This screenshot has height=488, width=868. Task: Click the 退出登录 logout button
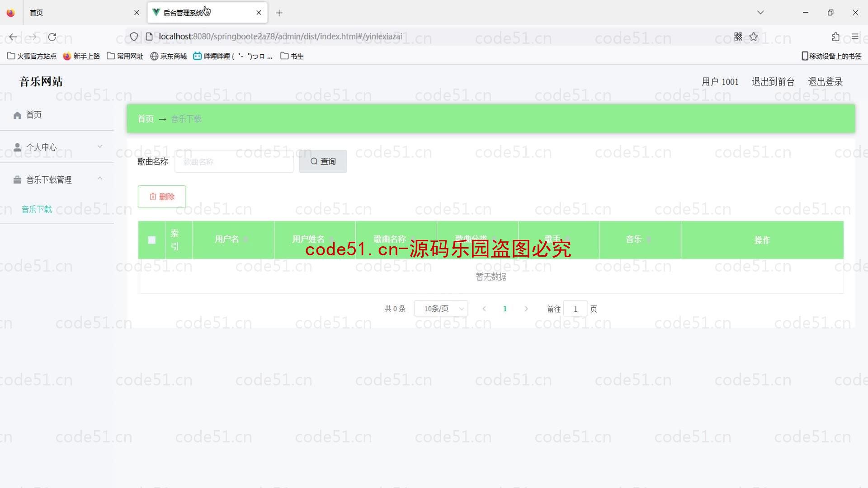tap(826, 81)
